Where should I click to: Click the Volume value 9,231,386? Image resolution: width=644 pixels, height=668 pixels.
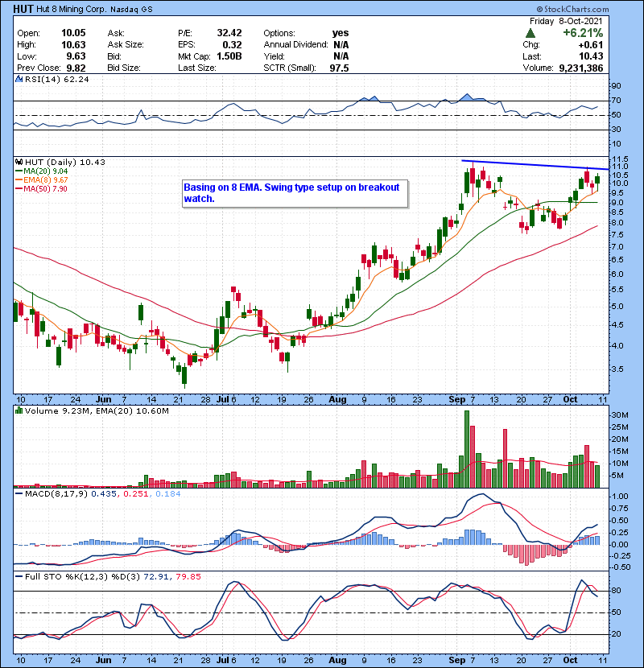pyautogui.click(x=581, y=68)
